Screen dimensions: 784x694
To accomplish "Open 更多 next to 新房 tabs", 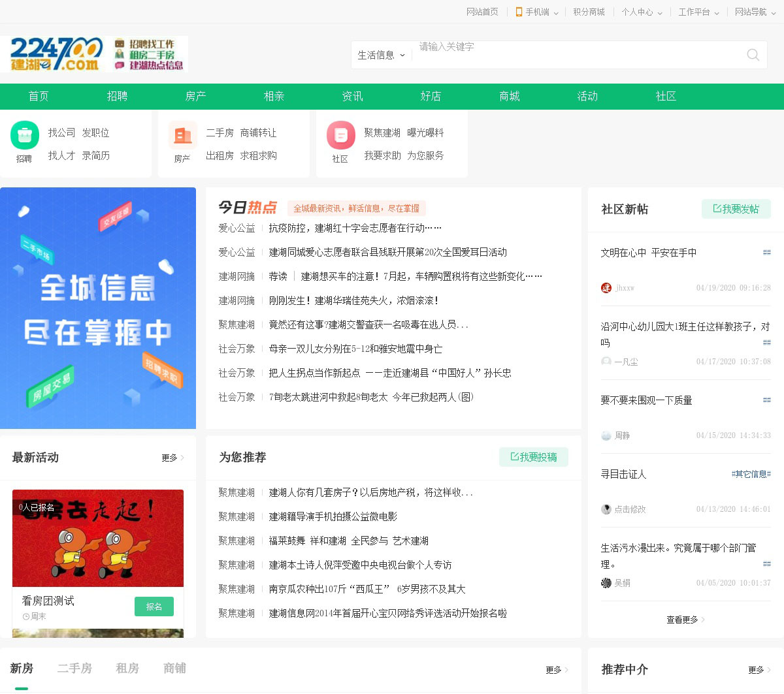I will click(557, 670).
